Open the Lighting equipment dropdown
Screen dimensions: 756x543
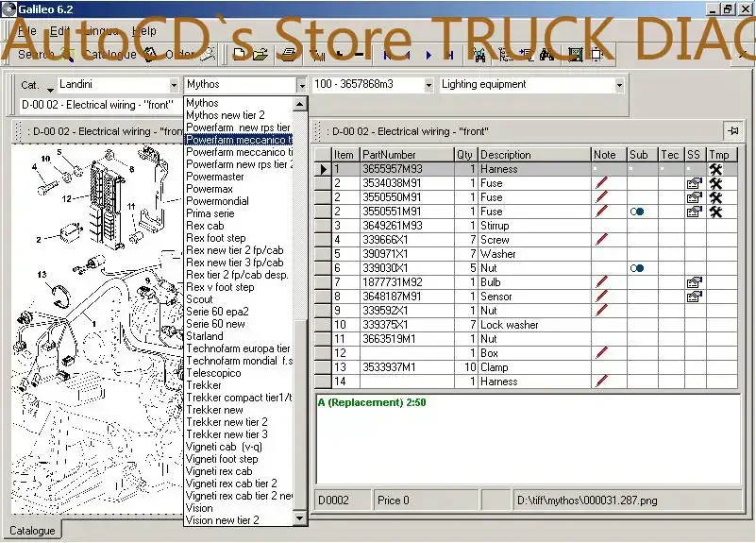click(x=619, y=85)
